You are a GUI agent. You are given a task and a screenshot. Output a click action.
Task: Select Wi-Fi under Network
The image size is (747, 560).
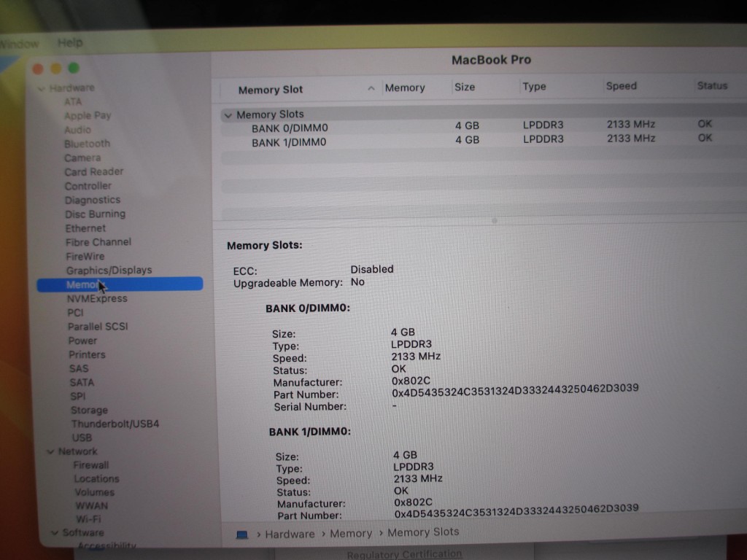click(x=88, y=519)
